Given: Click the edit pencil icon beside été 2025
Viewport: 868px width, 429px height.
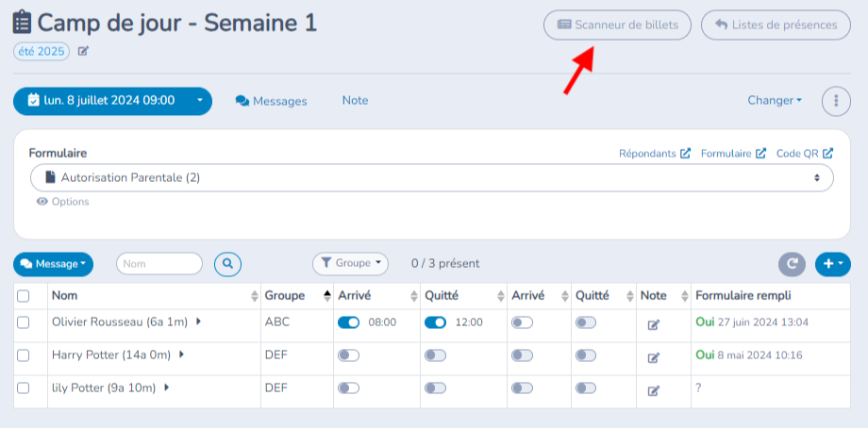Looking at the screenshot, I should [83, 52].
